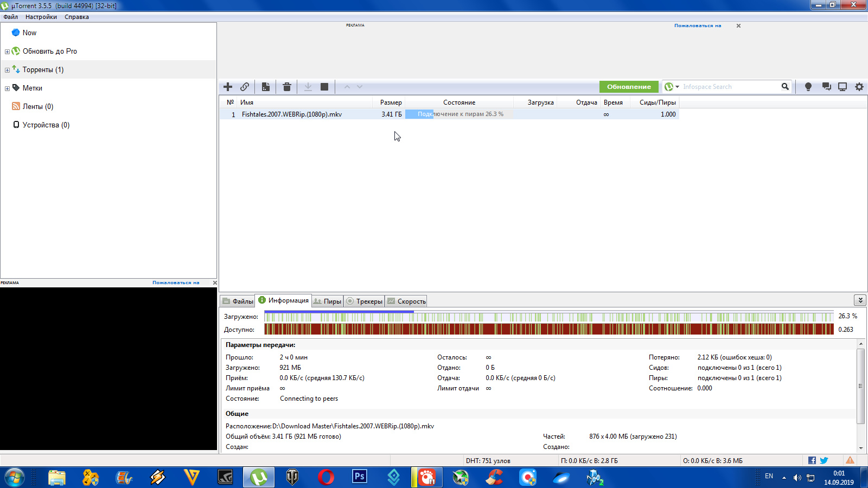This screenshot has height=488, width=868.
Task: Click upload speed 'О: 0.0 КБ/с' status entry
Action: tap(713, 461)
